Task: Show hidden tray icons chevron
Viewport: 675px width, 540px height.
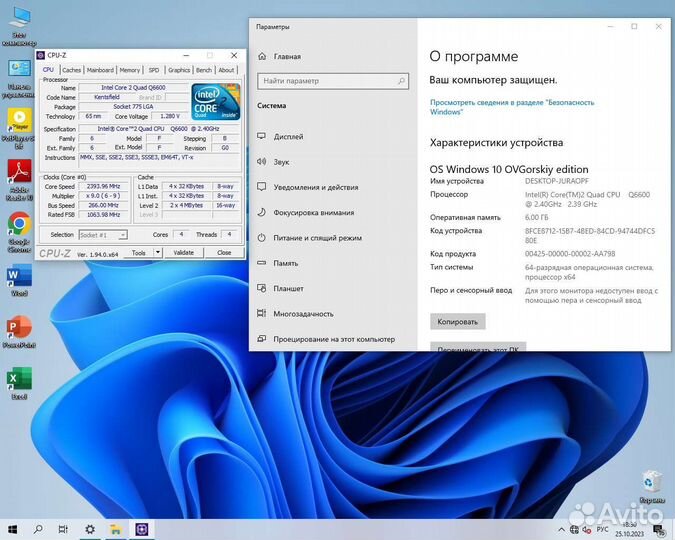Action: click(561, 530)
